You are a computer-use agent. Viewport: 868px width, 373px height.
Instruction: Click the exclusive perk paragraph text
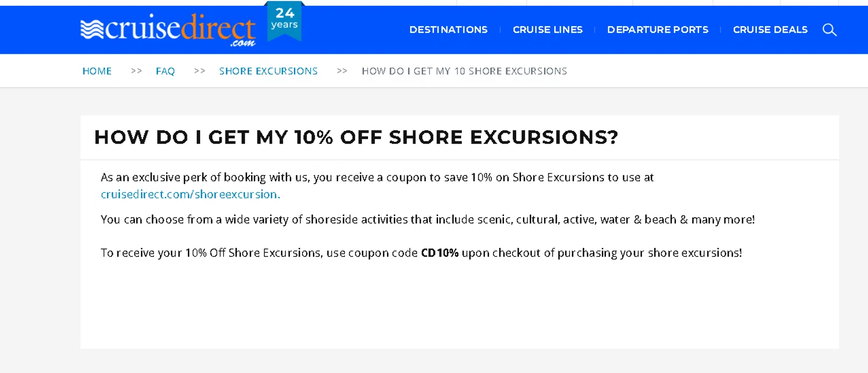click(377, 177)
